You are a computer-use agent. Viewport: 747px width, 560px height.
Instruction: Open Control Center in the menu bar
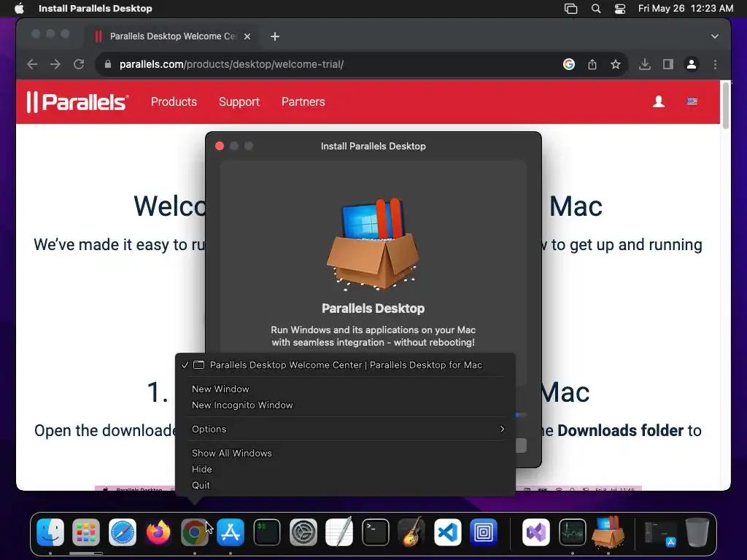pyautogui.click(x=620, y=9)
